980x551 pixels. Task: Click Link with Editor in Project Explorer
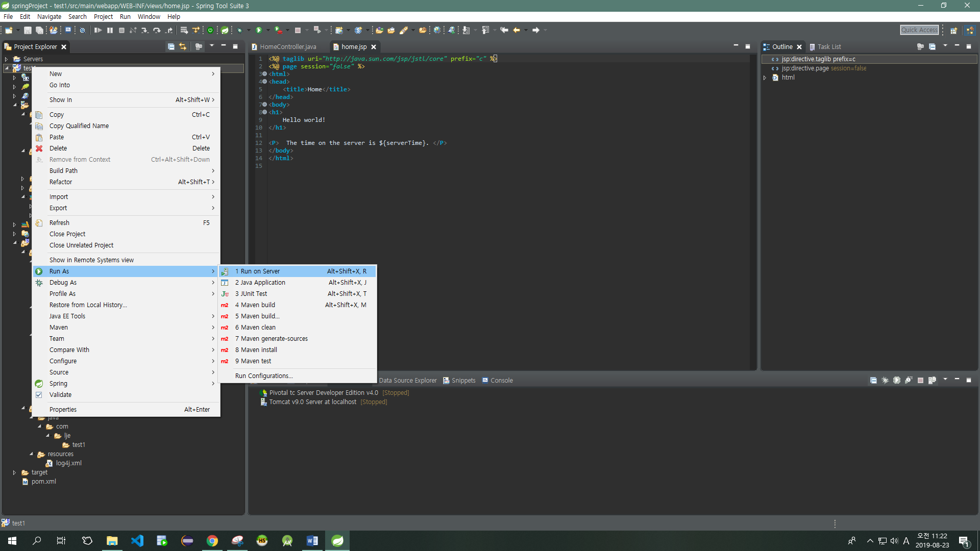[183, 46]
